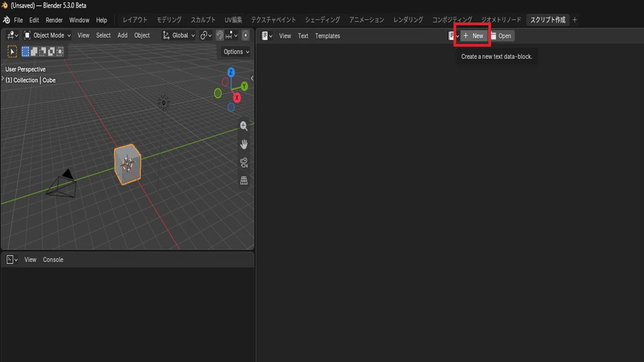644x362 pixels.
Task: Click the negative X axis red circle
Action: 225,82
